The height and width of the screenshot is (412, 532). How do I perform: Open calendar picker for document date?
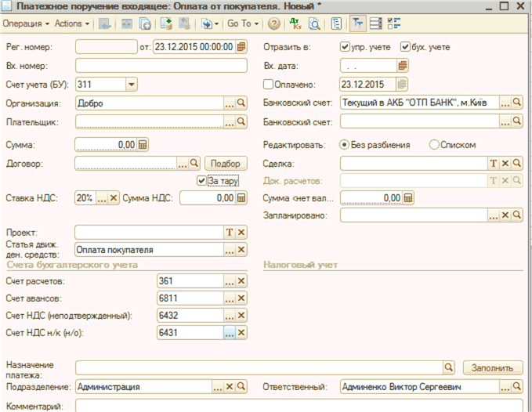[x=241, y=47]
